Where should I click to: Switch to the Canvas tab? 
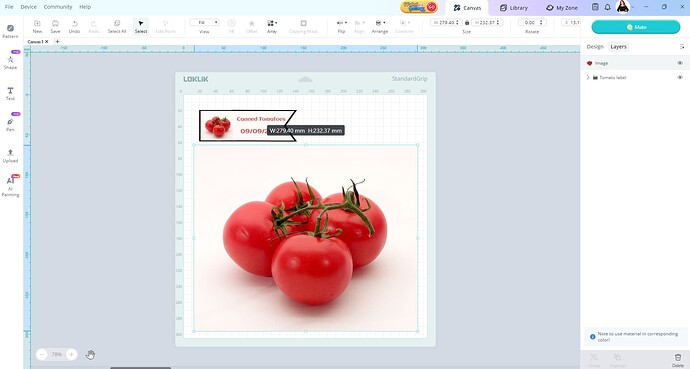(467, 8)
